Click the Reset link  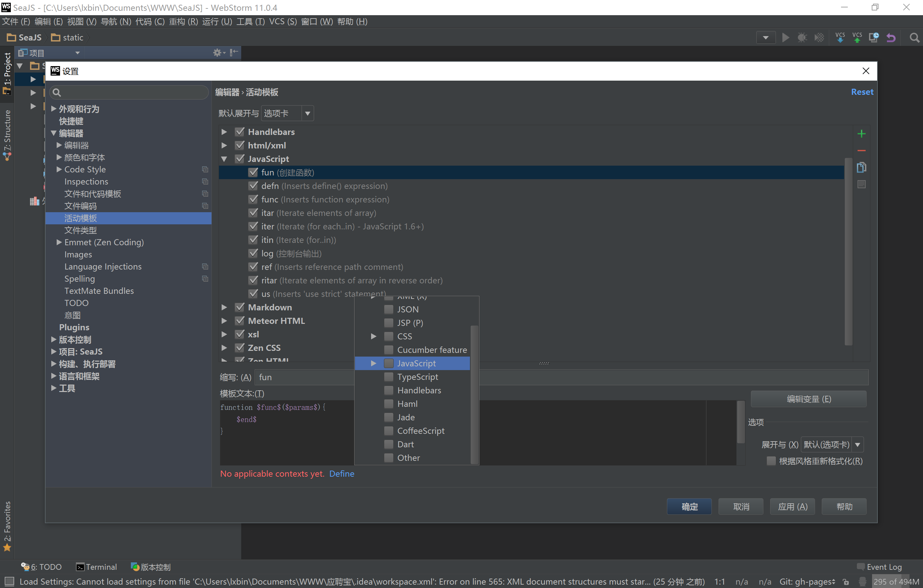(862, 92)
